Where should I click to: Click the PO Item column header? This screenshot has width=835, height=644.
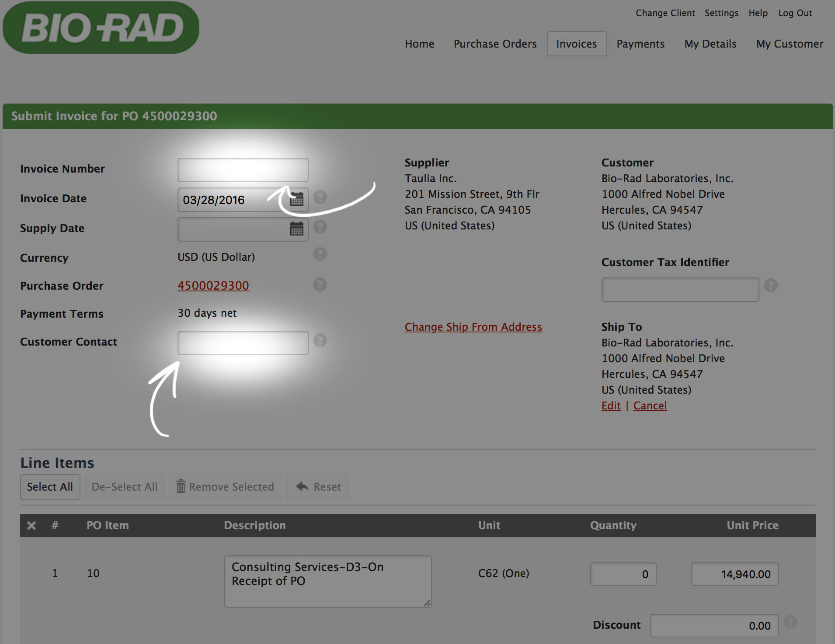[x=108, y=525]
